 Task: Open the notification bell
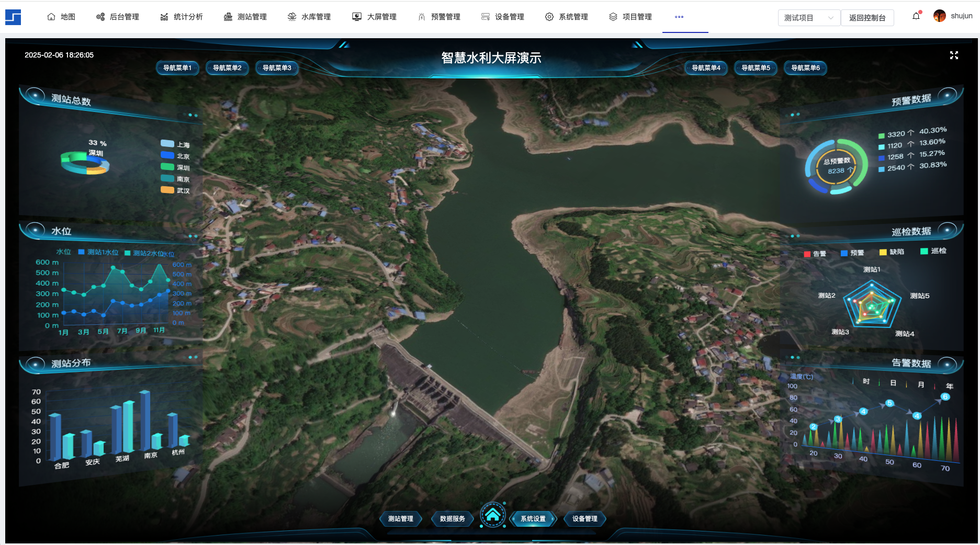pyautogui.click(x=916, y=16)
